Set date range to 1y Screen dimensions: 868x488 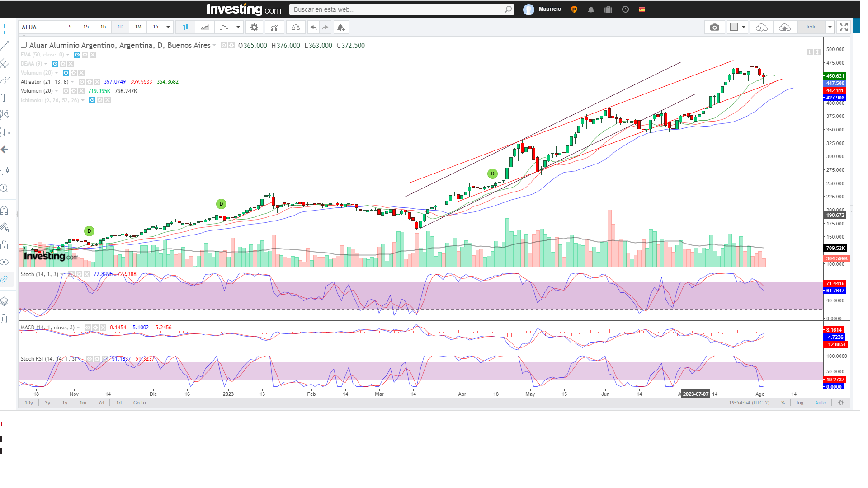pyautogui.click(x=65, y=403)
